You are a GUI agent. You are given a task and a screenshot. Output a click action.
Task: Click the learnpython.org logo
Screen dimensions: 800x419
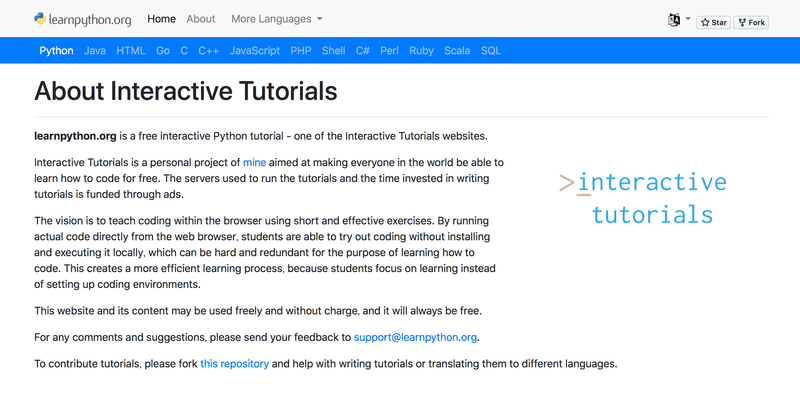pos(83,19)
